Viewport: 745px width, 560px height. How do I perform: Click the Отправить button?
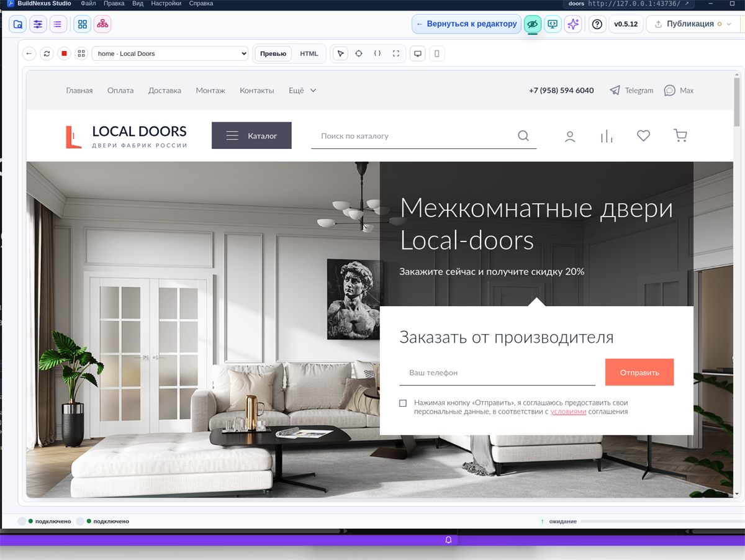pyautogui.click(x=639, y=373)
